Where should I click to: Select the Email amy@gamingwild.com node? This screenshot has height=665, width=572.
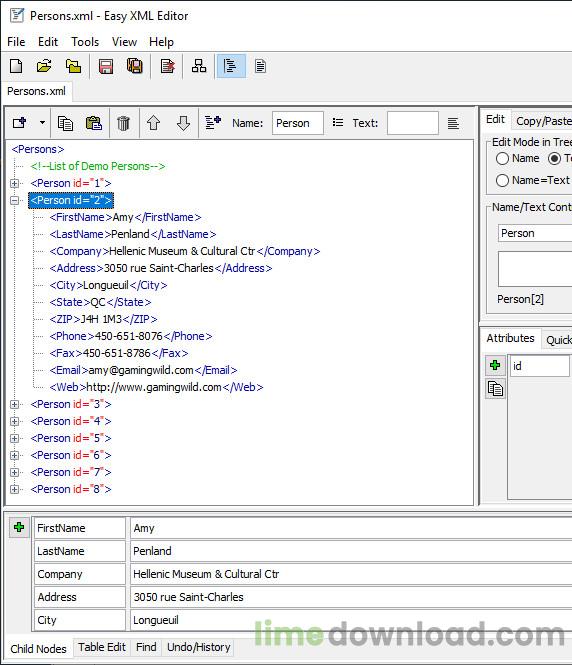[x=143, y=370]
